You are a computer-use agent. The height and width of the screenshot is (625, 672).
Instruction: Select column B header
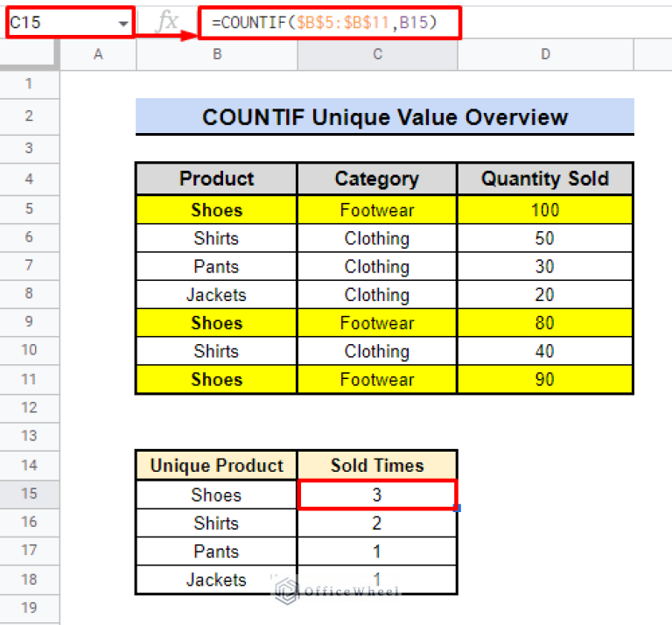click(x=217, y=54)
